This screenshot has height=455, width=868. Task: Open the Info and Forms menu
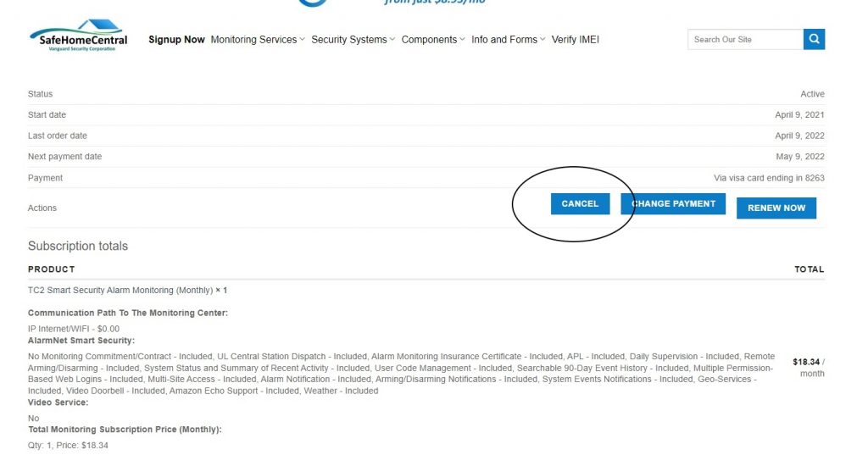click(504, 40)
